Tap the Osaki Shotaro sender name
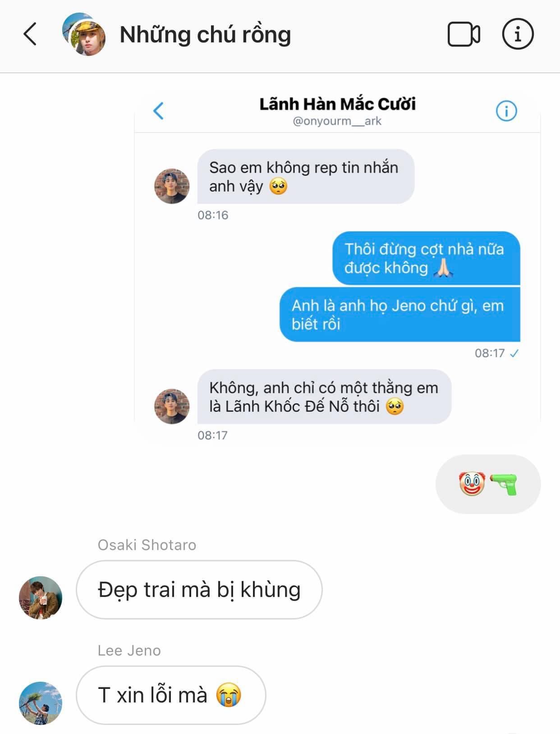Image resolution: width=560 pixels, height=734 pixels. 147,545
